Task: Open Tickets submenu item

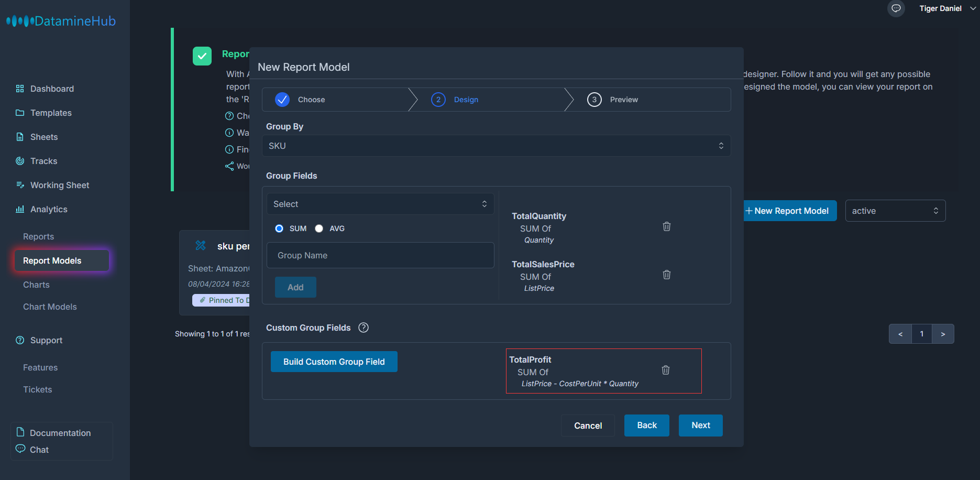Action: pos(37,389)
